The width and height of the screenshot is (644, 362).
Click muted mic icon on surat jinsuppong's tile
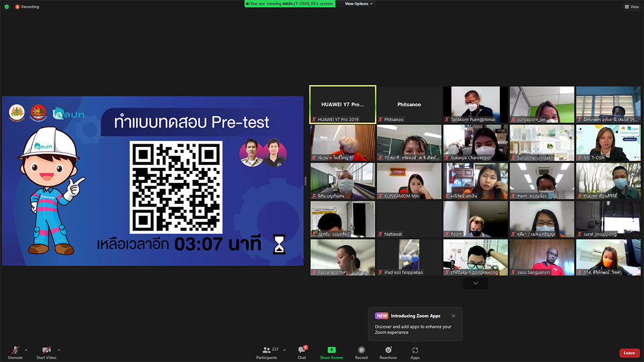580,234
